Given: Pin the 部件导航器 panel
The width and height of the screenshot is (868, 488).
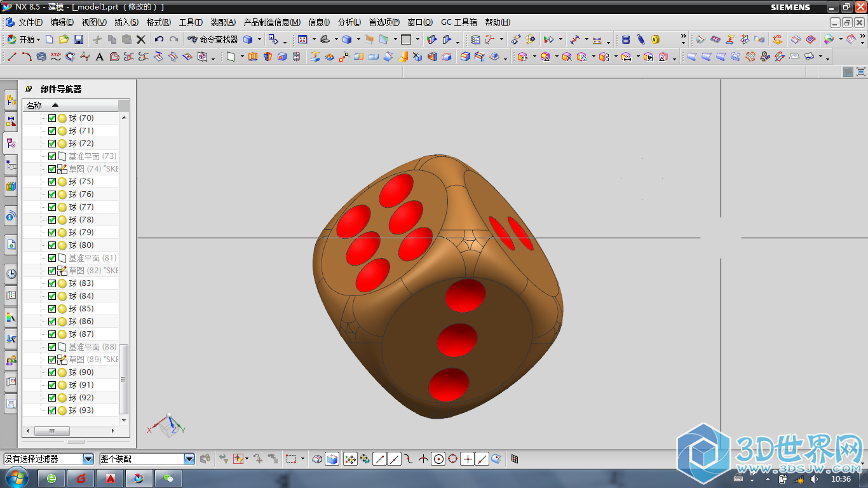Looking at the screenshot, I should [x=29, y=89].
